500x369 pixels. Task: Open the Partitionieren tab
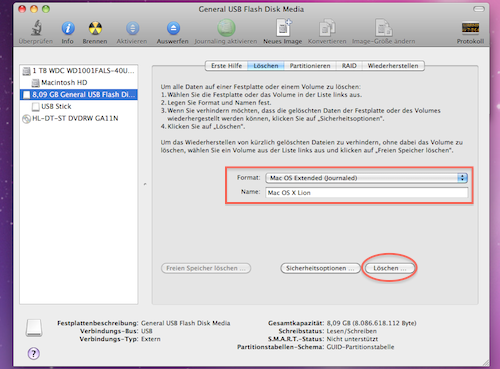click(310, 66)
